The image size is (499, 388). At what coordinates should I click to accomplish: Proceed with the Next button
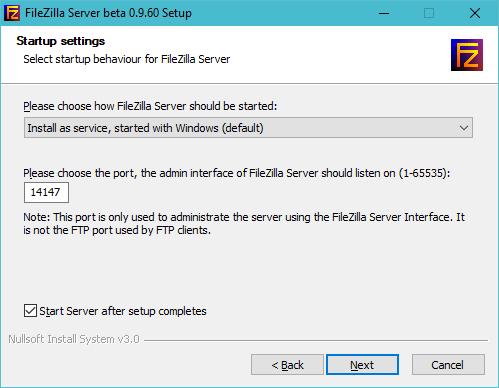tap(362, 365)
